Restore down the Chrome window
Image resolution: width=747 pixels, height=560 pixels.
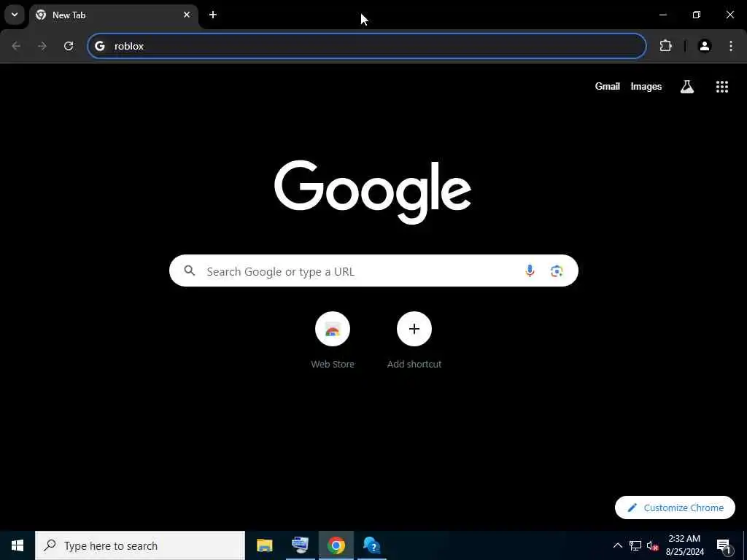pyautogui.click(x=697, y=15)
